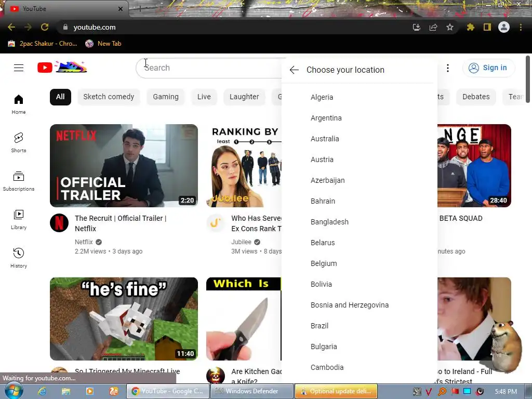The height and width of the screenshot is (399, 532).
Task: Go back from Choose your location panel
Action: pos(294,70)
